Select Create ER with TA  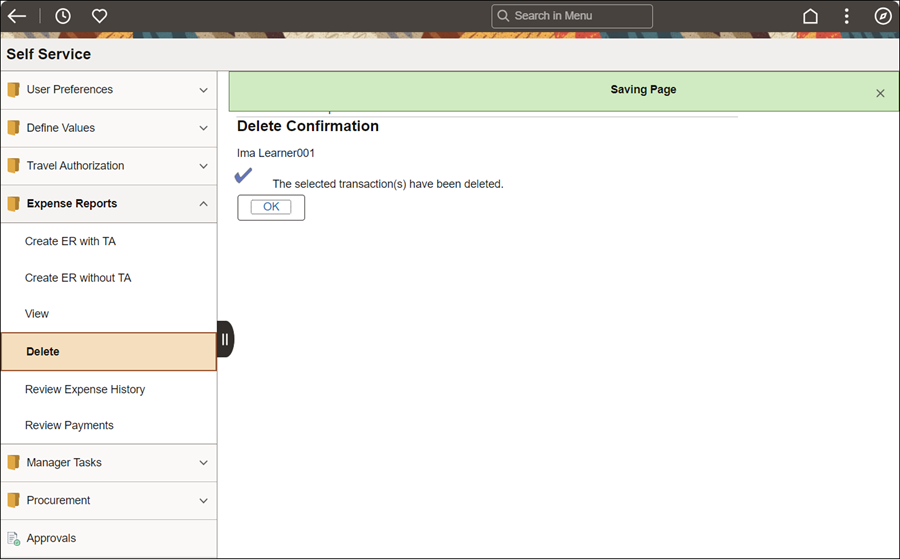click(108, 241)
